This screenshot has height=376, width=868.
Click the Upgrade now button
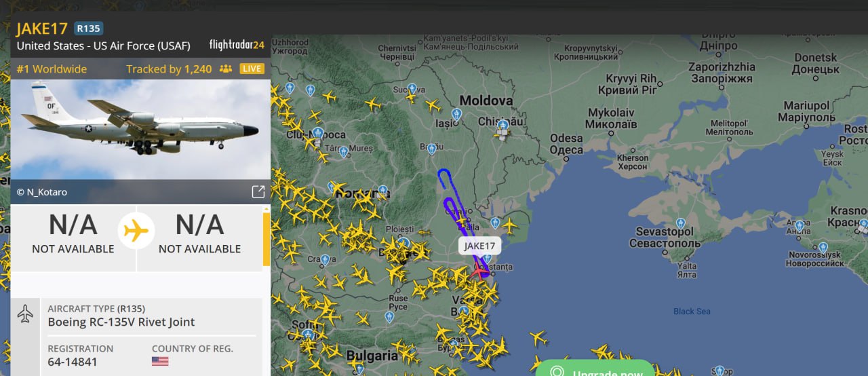click(595, 370)
